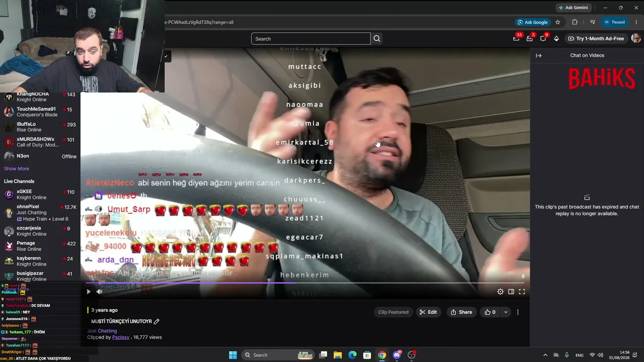This screenshot has height=362, width=644.
Task: Open the clip more options menu
Action: [518, 312]
